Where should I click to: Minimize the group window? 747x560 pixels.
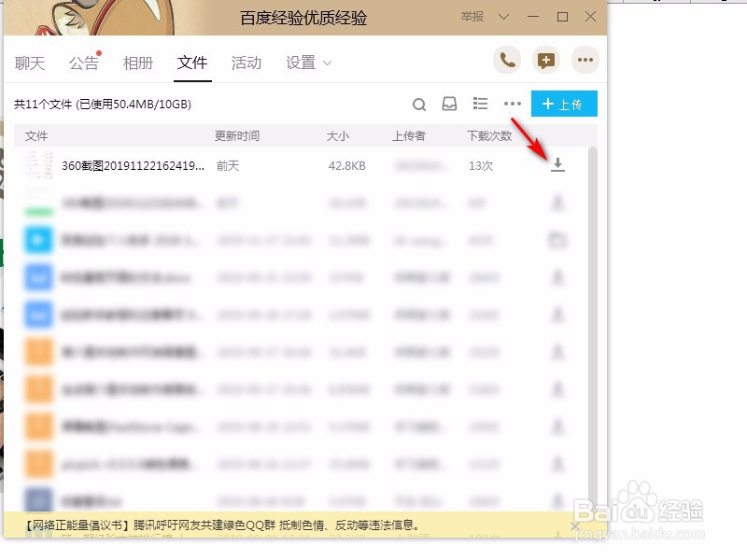533,17
